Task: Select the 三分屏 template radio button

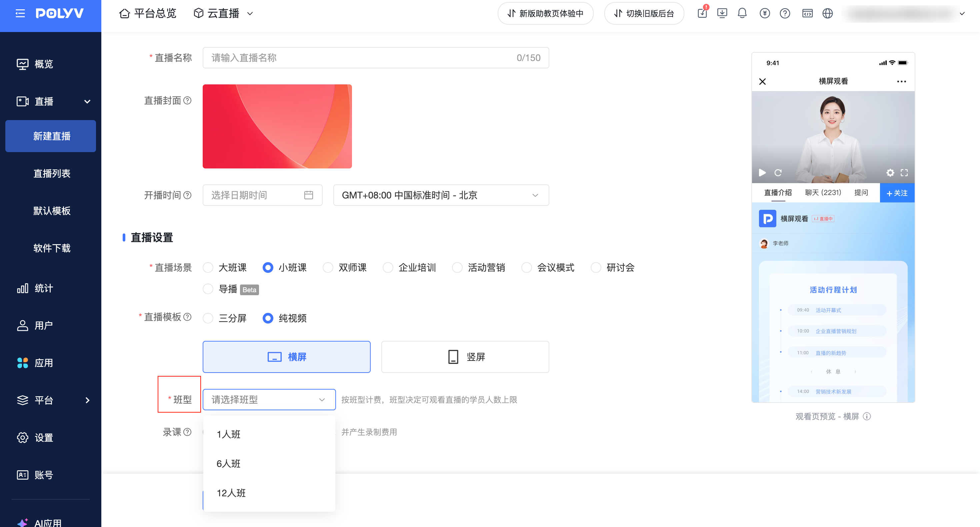Action: click(208, 318)
